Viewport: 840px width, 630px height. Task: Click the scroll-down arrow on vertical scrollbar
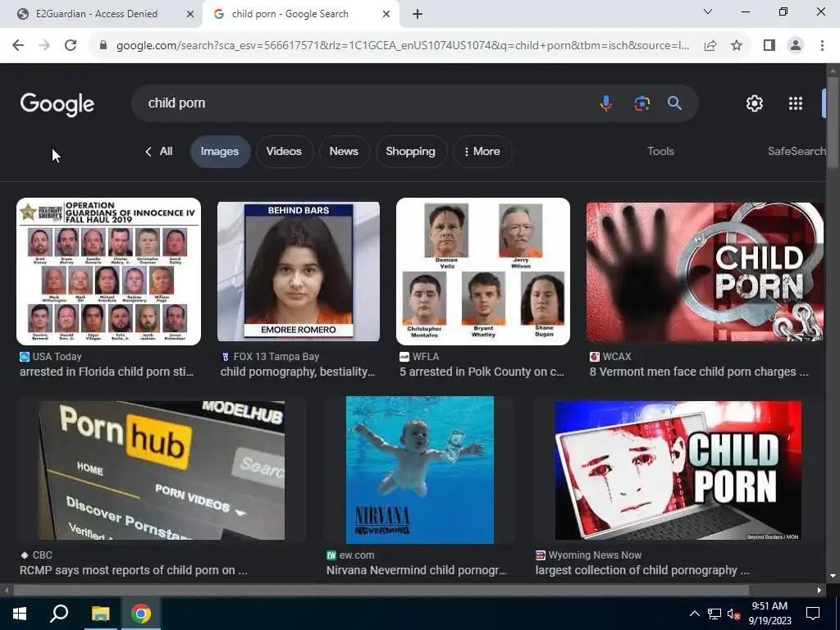[x=833, y=576]
